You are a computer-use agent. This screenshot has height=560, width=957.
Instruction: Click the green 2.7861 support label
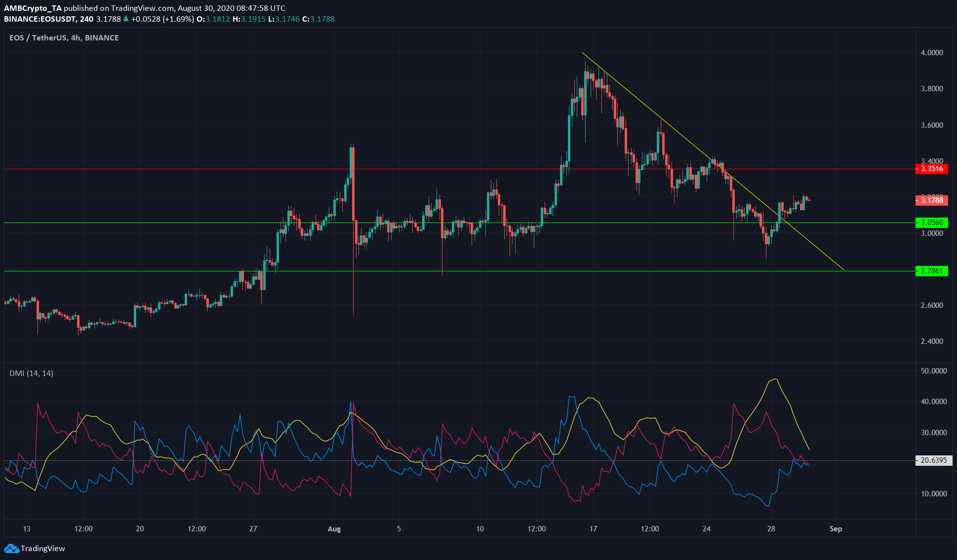click(931, 271)
